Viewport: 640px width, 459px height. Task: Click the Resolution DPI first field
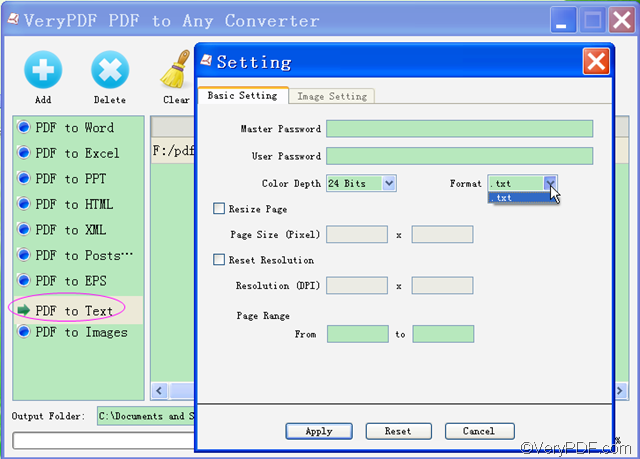[x=357, y=285]
